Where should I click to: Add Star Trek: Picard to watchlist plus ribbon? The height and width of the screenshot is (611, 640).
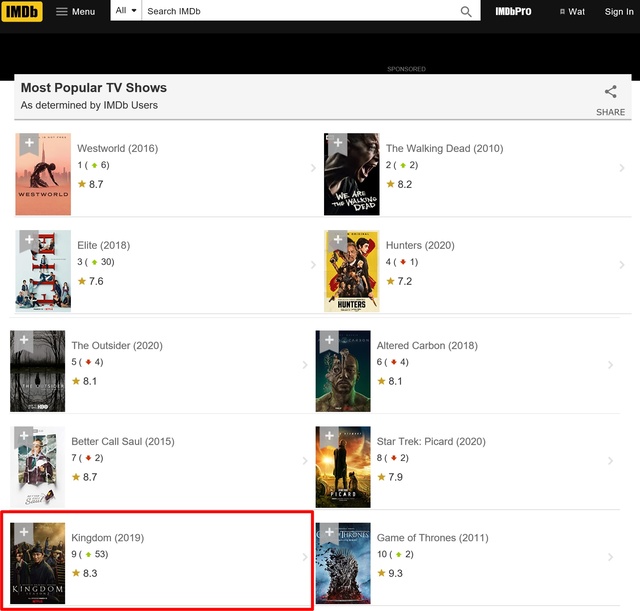pyautogui.click(x=329, y=436)
